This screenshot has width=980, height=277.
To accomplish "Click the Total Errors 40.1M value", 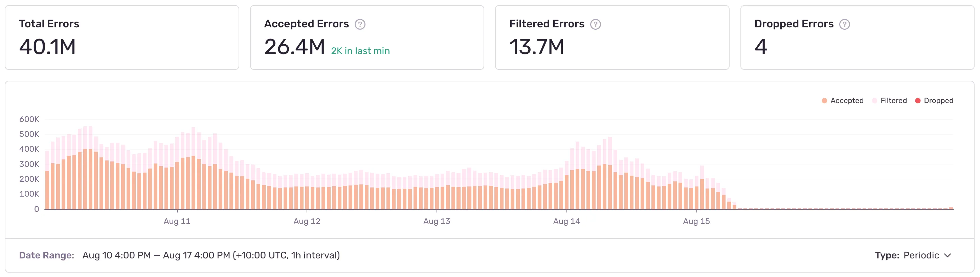I will (48, 47).
